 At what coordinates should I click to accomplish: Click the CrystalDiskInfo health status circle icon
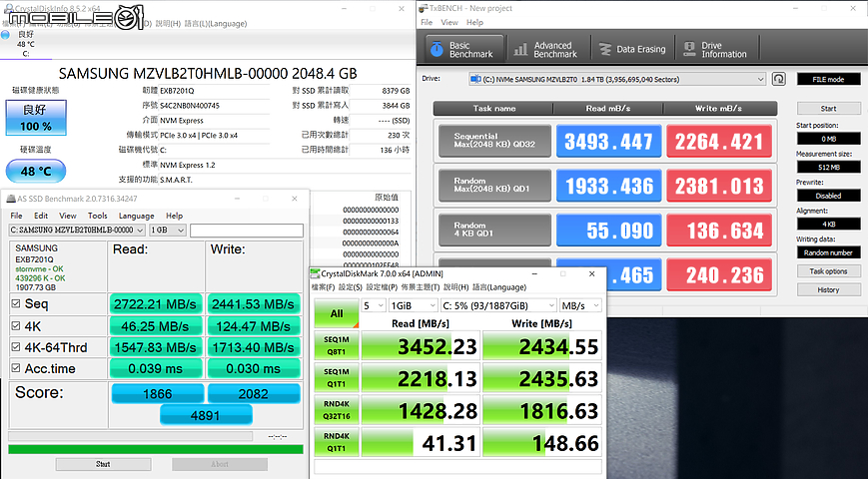[x=6, y=35]
